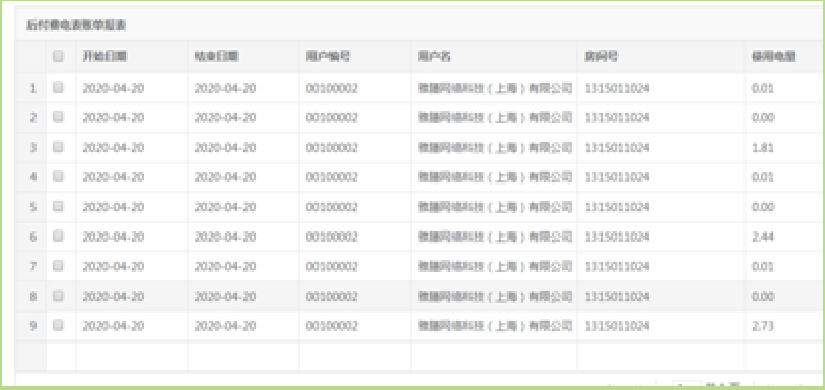
Task: Mark the checkbox for row 9
Action: 58,325
